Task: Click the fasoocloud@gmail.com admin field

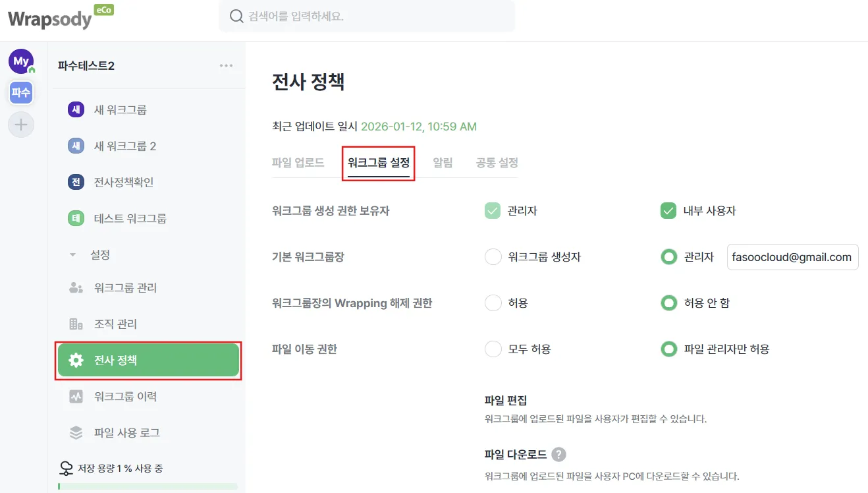Action: pos(792,257)
